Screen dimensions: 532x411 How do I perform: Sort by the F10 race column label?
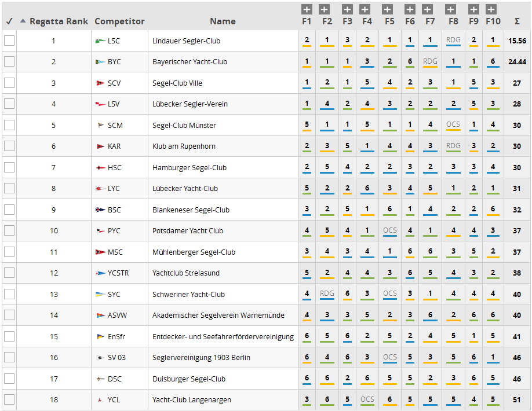[493, 21]
